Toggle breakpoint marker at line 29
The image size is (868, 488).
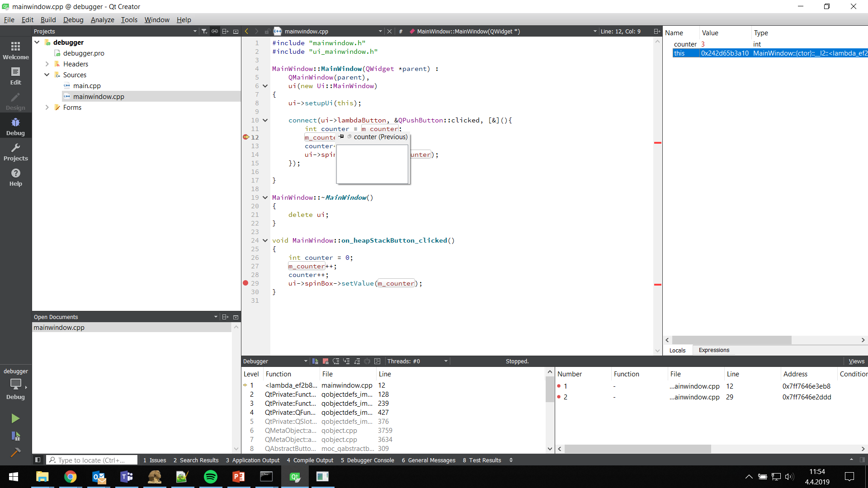[x=245, y=283]
